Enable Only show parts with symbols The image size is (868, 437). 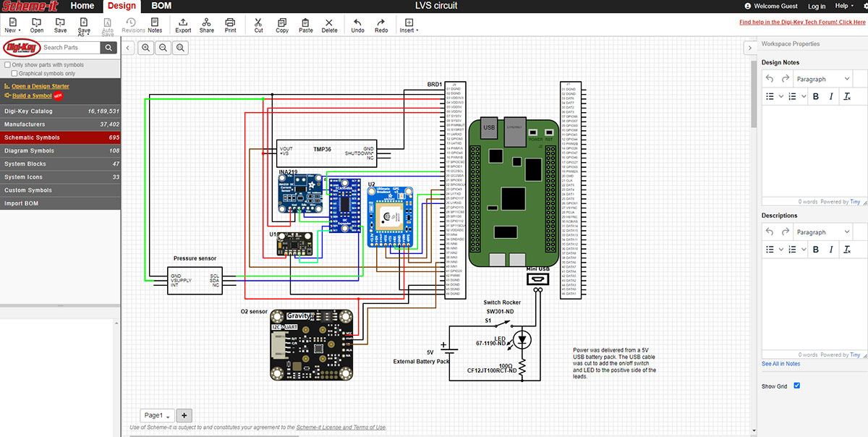[x=7, y=65]
